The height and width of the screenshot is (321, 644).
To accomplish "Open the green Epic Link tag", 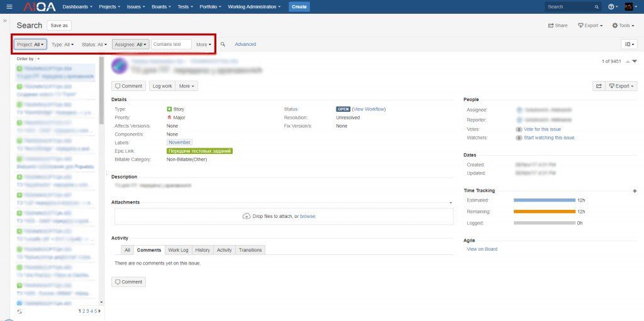I will [x=199, y=151].
